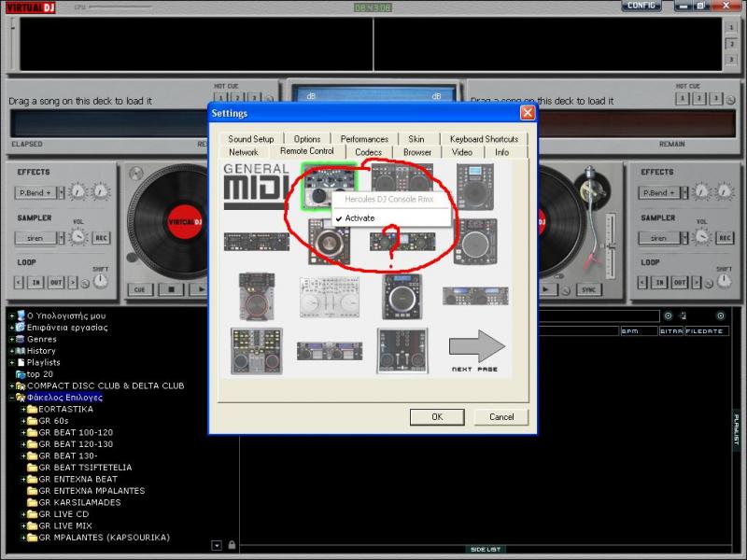Set right deck hot cue 2
This screenshot has width=747, height=560.
(698, 99)
